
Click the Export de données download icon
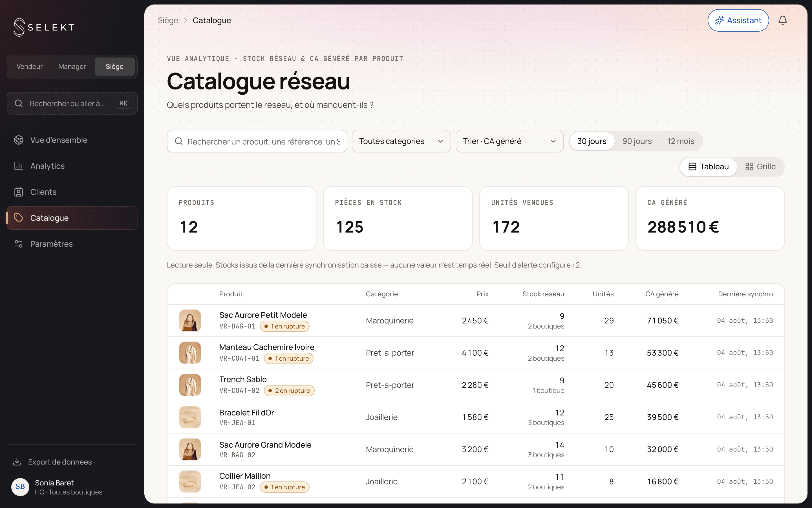pos(17,462)
